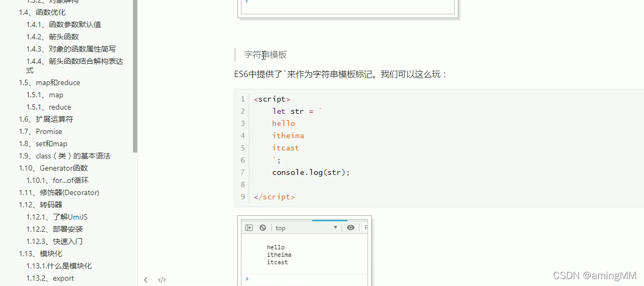Screen dimensions: 644x286
Task: Click itcast in the code block
Action: point(286,148)
